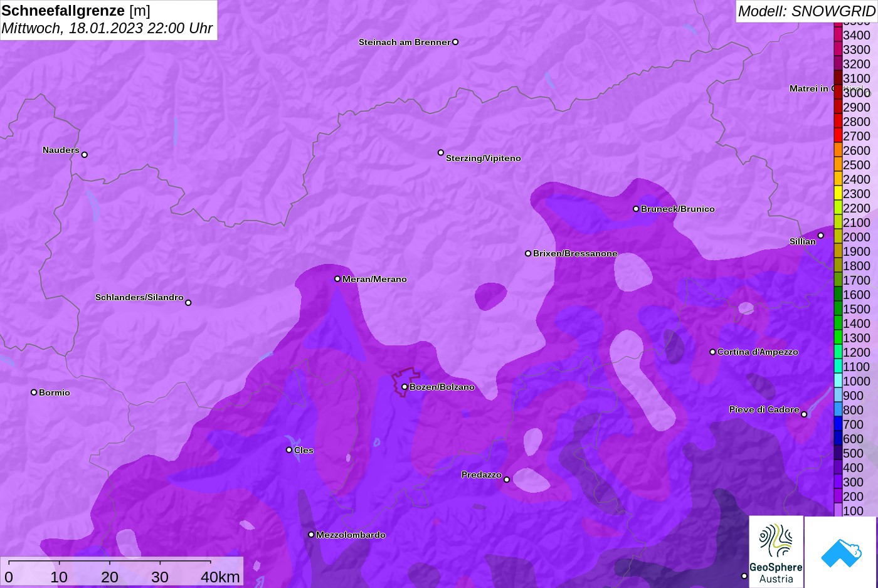
Task: Click the GeoSphere Austria logo
Action: coord(776,552)
